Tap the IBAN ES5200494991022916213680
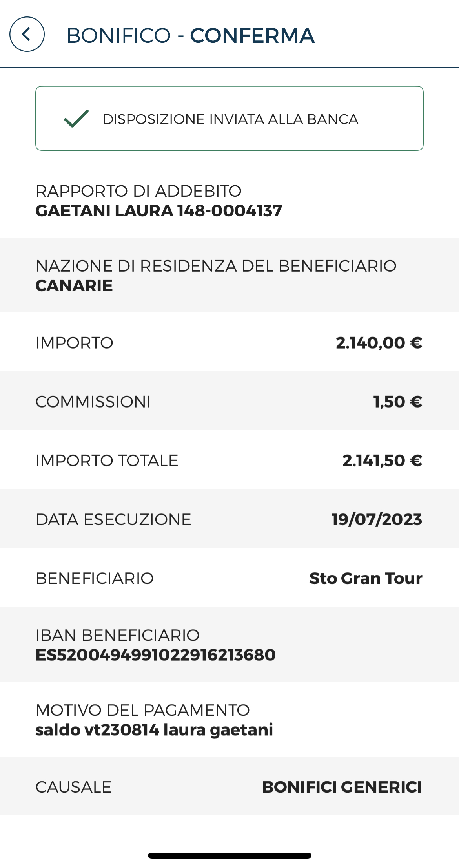This screenshot has width=459, height=868. (156, 655)
